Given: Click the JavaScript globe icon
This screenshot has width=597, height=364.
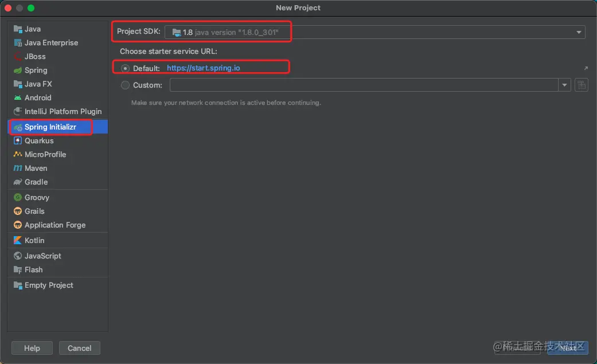Looking at the screenshot, I should [18, 256].
